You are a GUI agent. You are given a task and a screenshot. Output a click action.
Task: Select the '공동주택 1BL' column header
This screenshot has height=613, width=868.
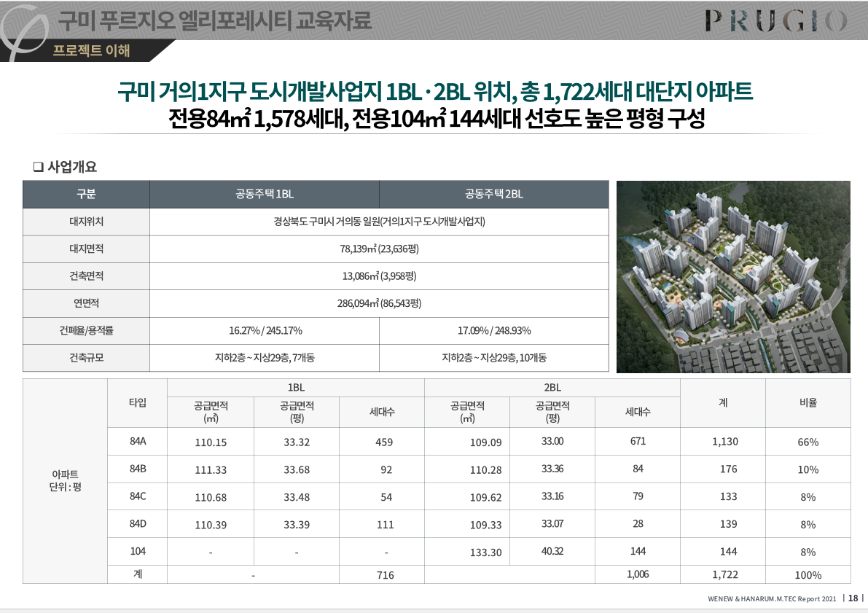pyautogui.click(x=265, y=195)
